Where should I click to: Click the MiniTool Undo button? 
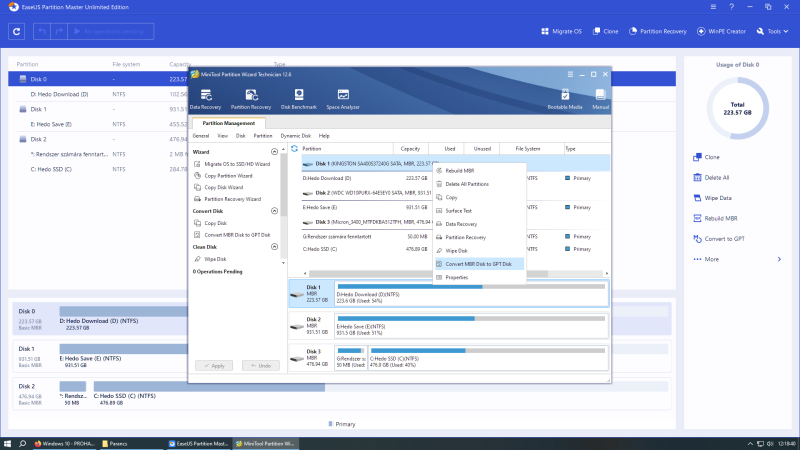click(261, 366)
